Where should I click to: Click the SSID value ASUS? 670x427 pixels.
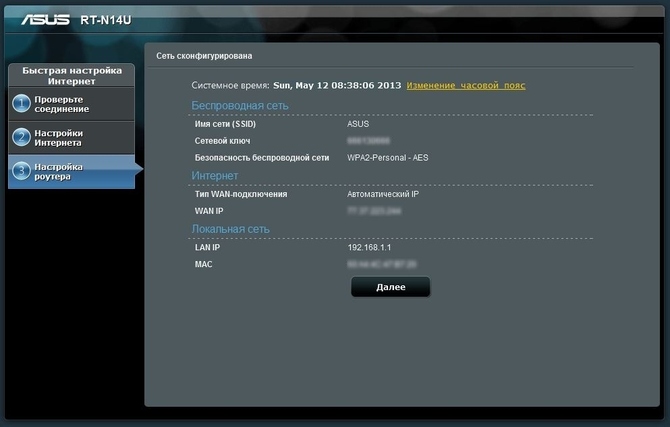pyautogui.click(x=358, y=124)
